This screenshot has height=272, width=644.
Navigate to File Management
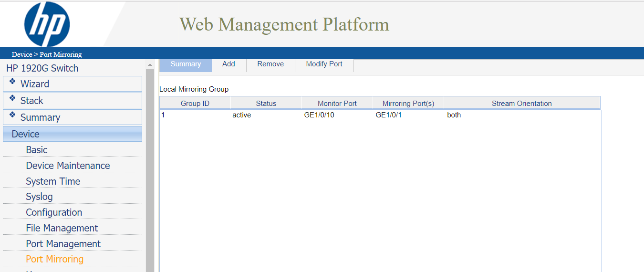(62, 228)
